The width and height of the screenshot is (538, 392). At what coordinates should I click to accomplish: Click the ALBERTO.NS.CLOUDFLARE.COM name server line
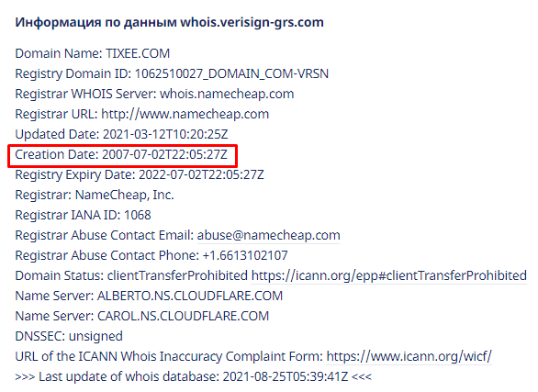[149, 296]
